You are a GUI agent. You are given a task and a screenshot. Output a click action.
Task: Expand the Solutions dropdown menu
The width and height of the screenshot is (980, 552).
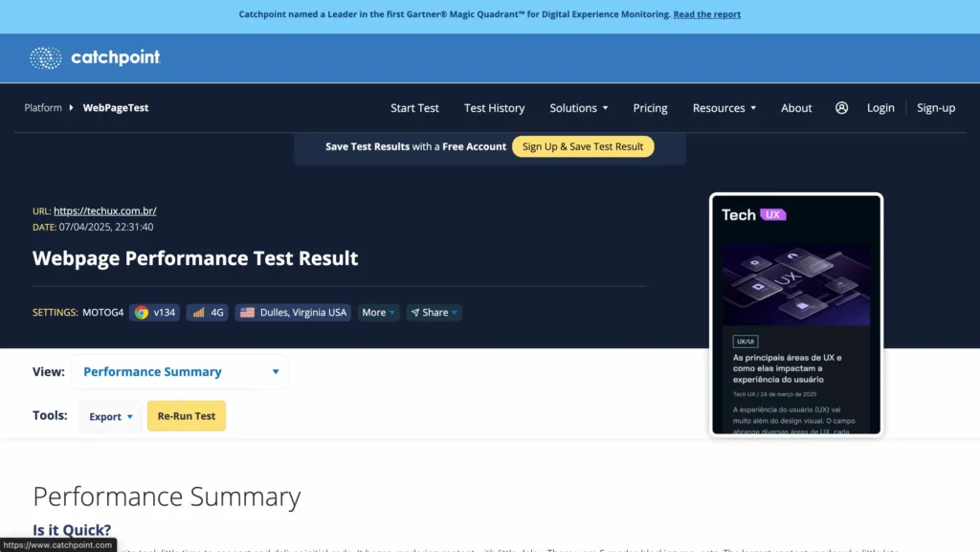[579, 108]
